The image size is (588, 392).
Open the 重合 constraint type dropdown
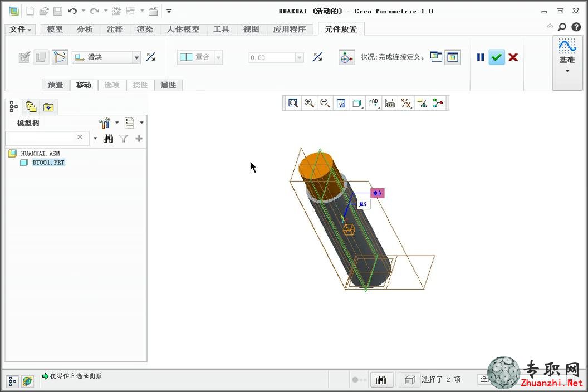(218, 57)
